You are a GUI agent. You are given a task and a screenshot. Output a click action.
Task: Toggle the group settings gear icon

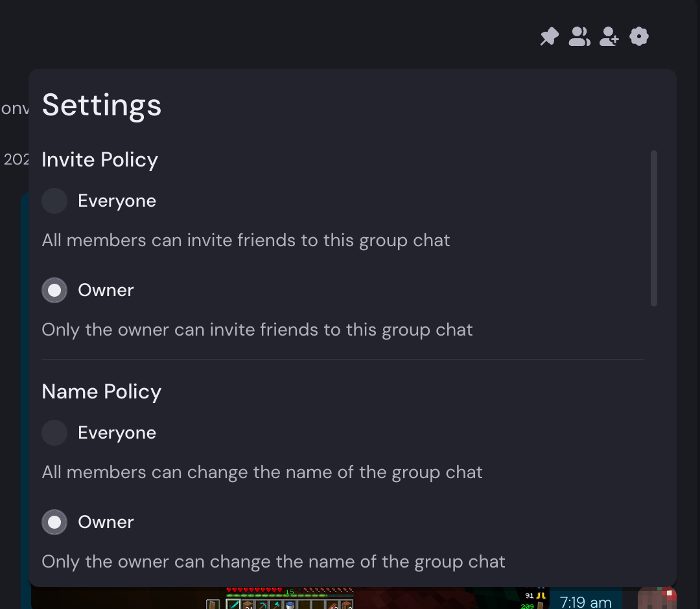[639, 37]
